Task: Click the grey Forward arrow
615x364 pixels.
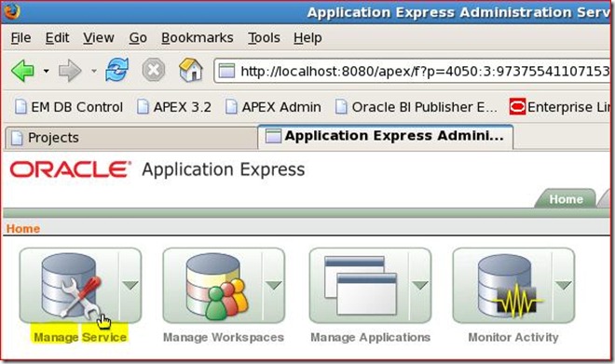Action: click(70, 71)
